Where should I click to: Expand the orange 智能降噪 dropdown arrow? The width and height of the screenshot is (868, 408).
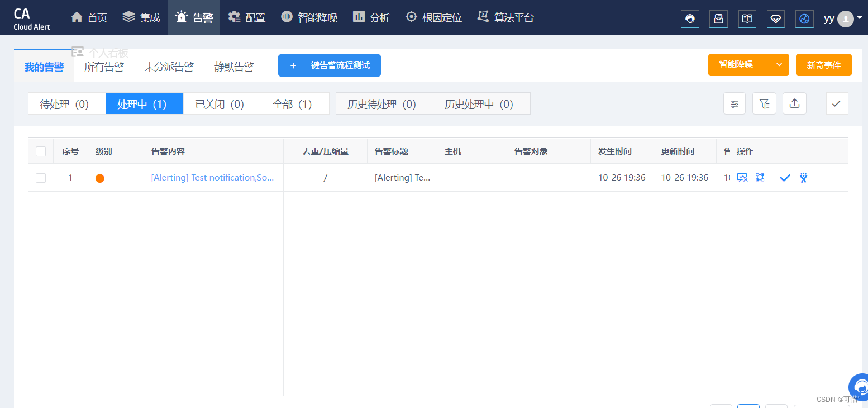779,65
